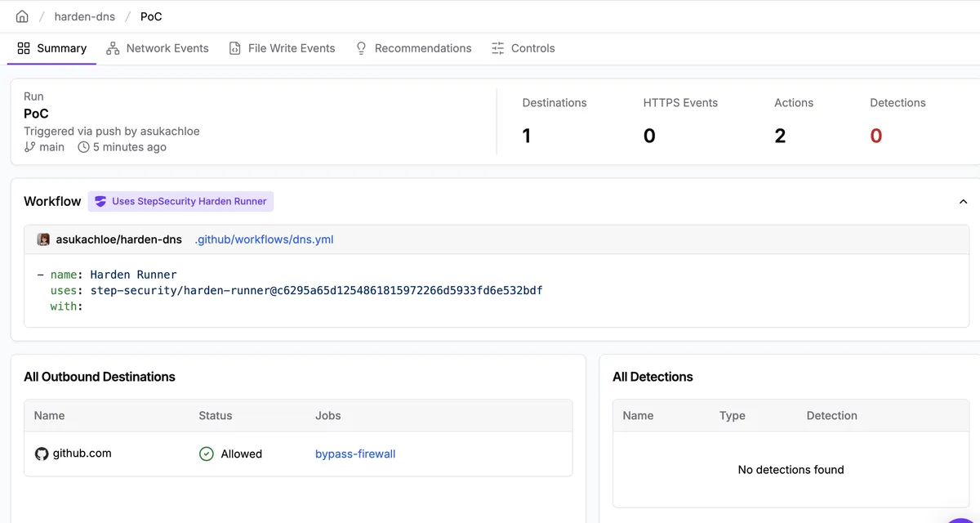Click the GitHub logo beside github.com
The image size is (980, 523).
click(42, 454)
